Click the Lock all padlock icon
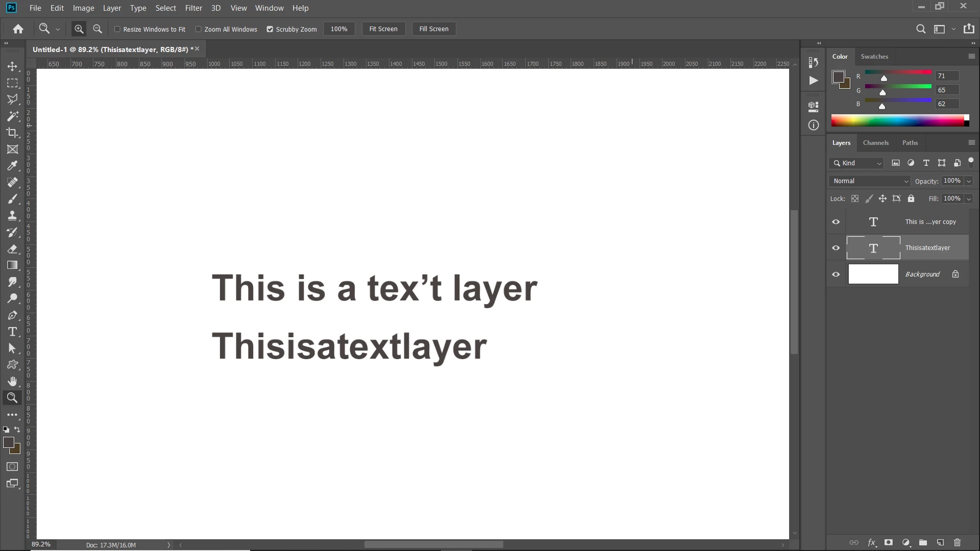Screen dimensions: 980x551 point(911,198)
